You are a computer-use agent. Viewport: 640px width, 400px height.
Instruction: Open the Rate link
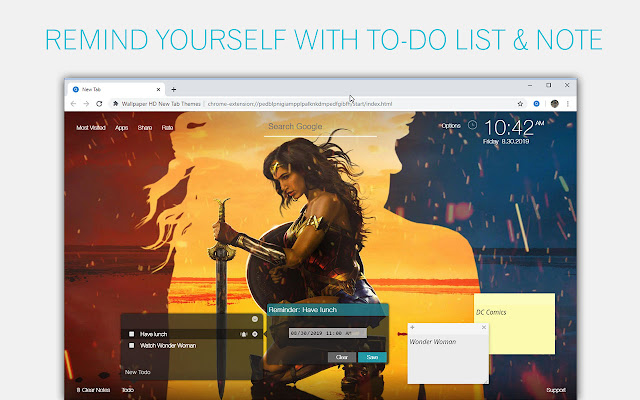[167, 128]
